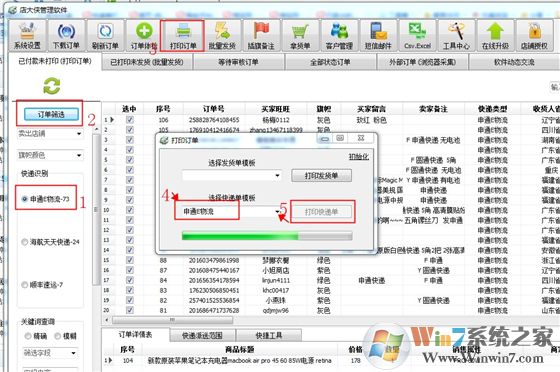Click the left filter panel vertical scrollbar
The image size is (560, 372).
point(96,210)
